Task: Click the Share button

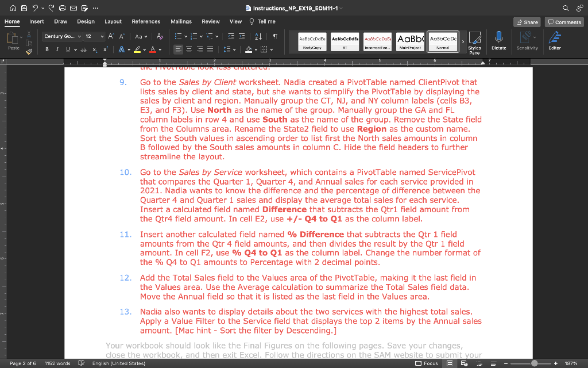Action: (x=527, y=22)
